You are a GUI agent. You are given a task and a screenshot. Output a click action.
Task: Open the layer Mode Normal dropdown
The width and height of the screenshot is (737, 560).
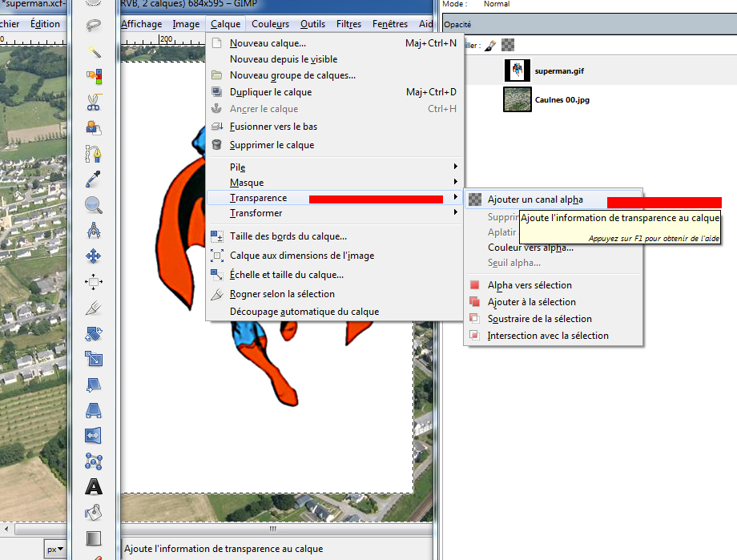(x=497, y=4)
